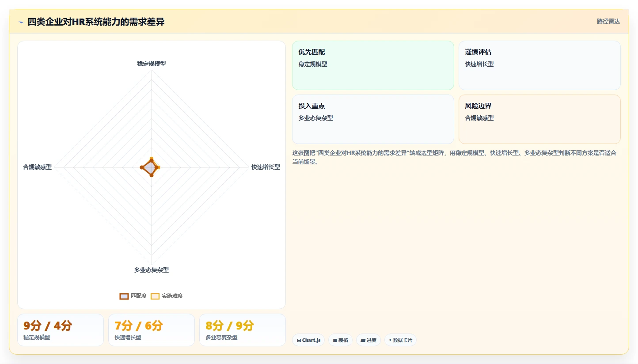Open the 9分 / 4分 score card
Viewport: 638px width, 364px height.
(x=61, y=330)
